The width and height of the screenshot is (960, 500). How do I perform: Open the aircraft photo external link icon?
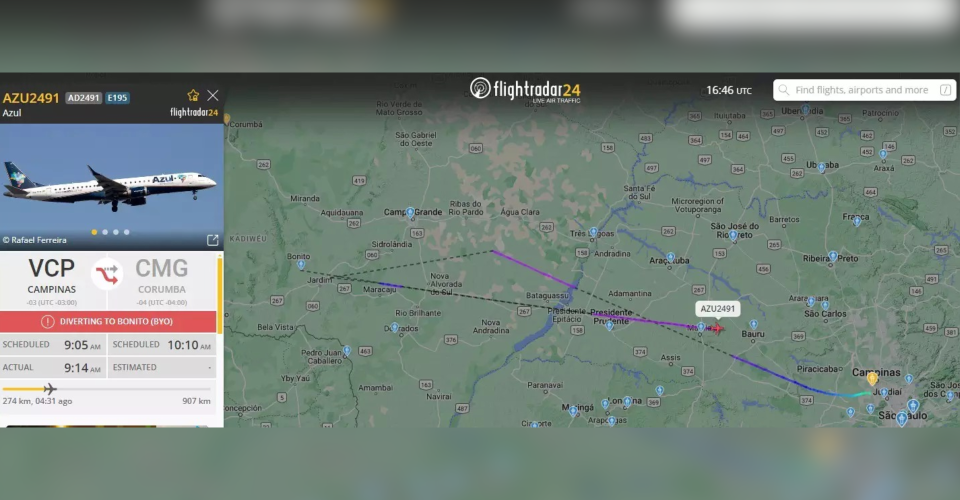[x=212, y=240]
